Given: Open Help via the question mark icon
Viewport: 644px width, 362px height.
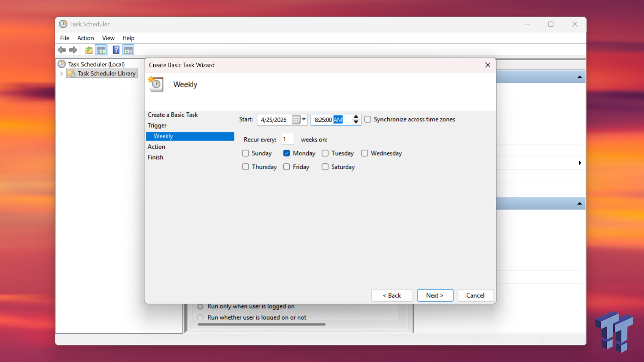Looking at the screenshot, I should (116, 50).
